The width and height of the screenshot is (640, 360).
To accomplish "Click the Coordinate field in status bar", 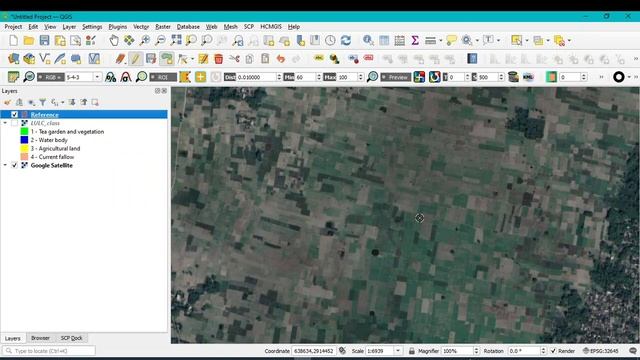I will coord(314,351).
